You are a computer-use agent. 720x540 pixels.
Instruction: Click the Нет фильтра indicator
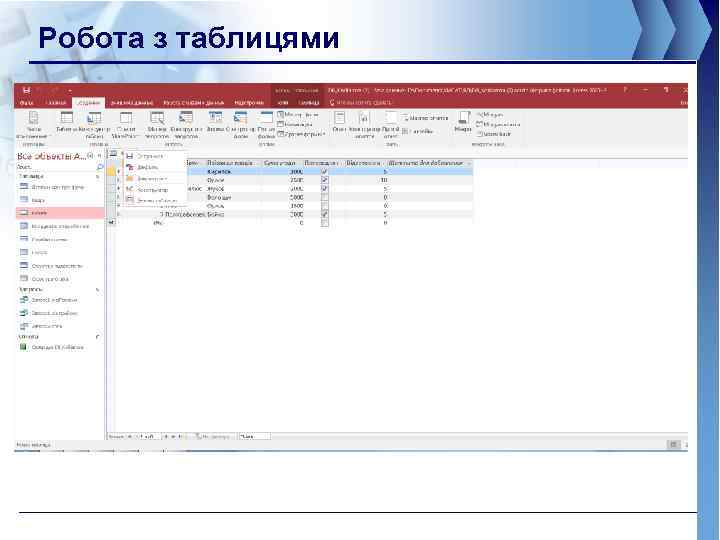click(x=214, y=437)
